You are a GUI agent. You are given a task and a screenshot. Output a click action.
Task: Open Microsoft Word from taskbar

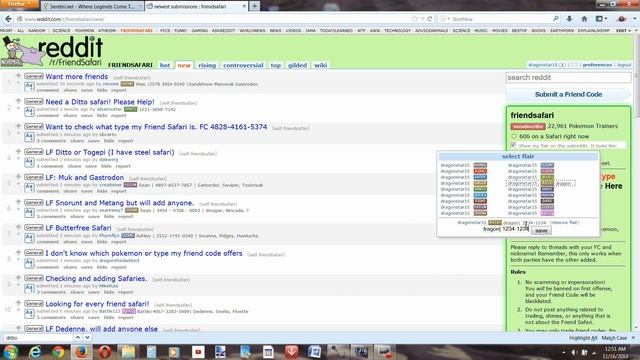pyautogui.click(x=314, y=352)
